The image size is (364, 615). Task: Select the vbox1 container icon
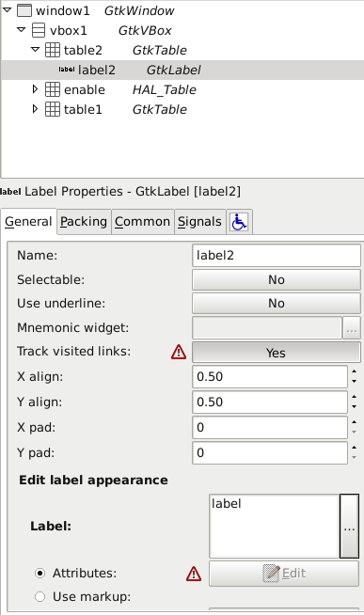coord(38,30)
